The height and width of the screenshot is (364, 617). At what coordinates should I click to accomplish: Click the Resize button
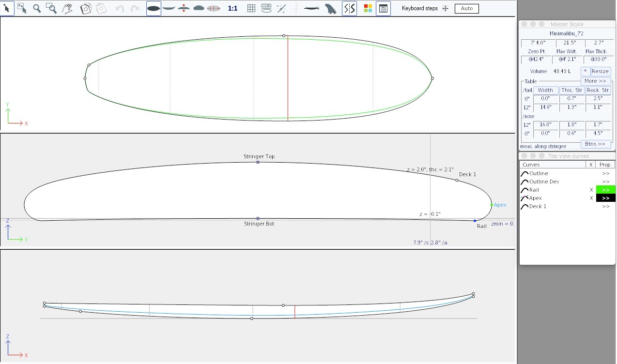601,71
